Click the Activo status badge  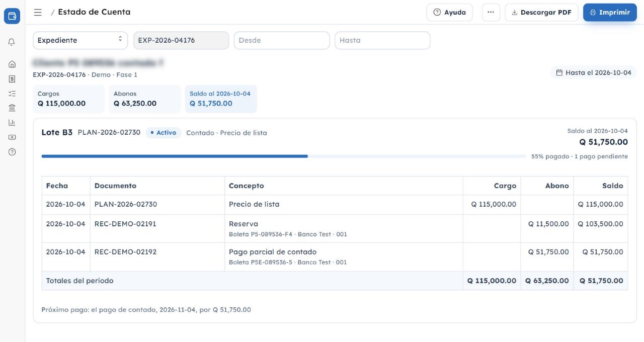pyautogui.click(x=164, y=133)
